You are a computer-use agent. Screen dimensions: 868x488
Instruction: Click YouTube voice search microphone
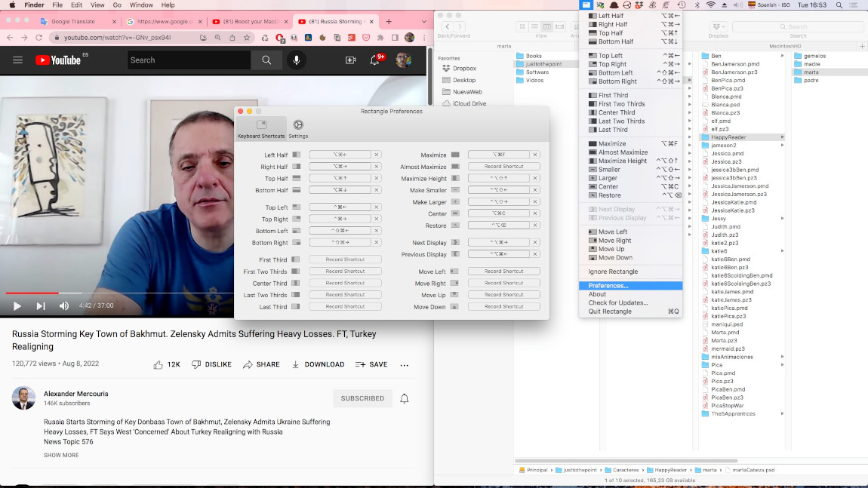pyautogui.click(x=296, y=60)
